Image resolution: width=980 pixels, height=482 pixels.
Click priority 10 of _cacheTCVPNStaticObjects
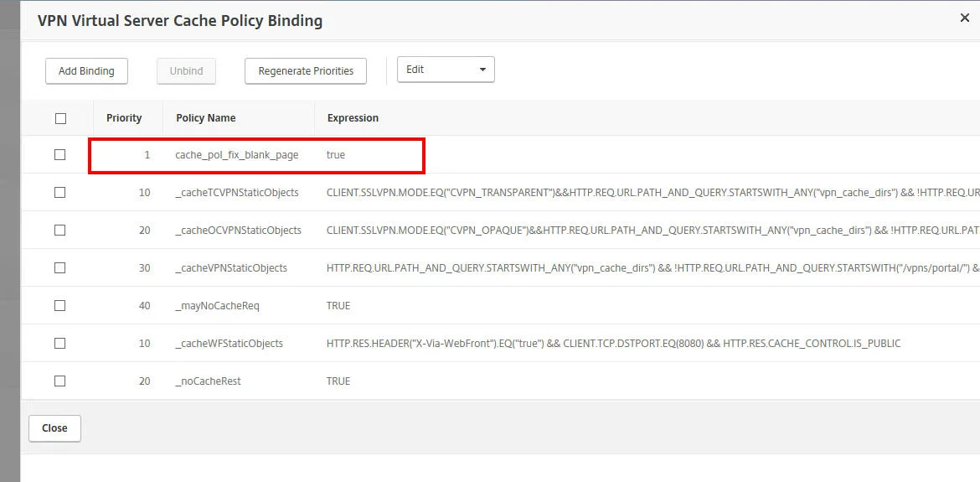coord(144,193)
